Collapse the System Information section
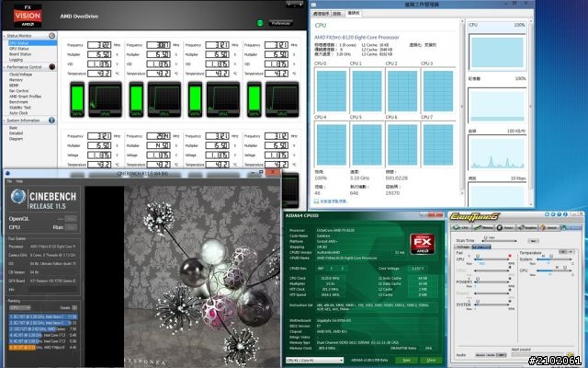 pyautogui.click(x=5, y=121)
